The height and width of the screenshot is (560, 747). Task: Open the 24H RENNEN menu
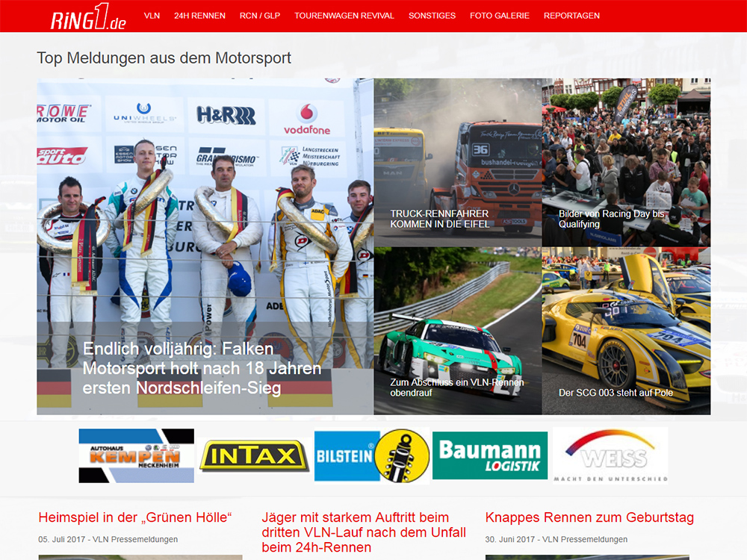pyautogui.click(x=199, y=16)
